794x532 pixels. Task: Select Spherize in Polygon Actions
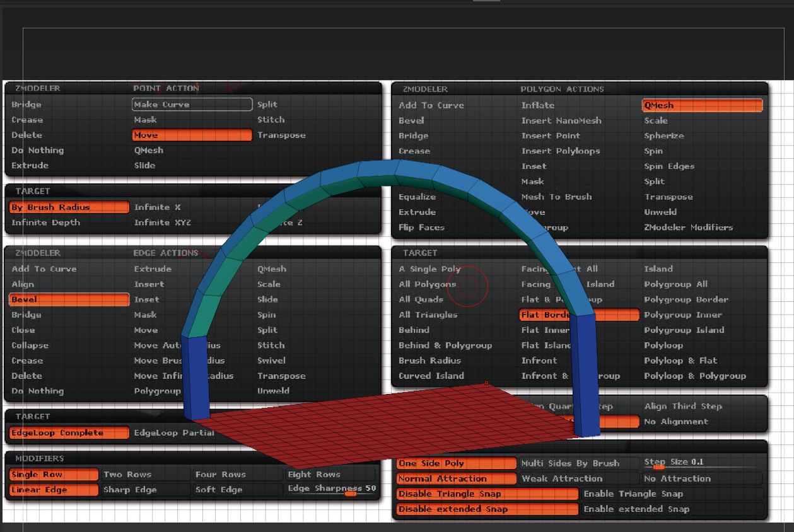(663, 136)
